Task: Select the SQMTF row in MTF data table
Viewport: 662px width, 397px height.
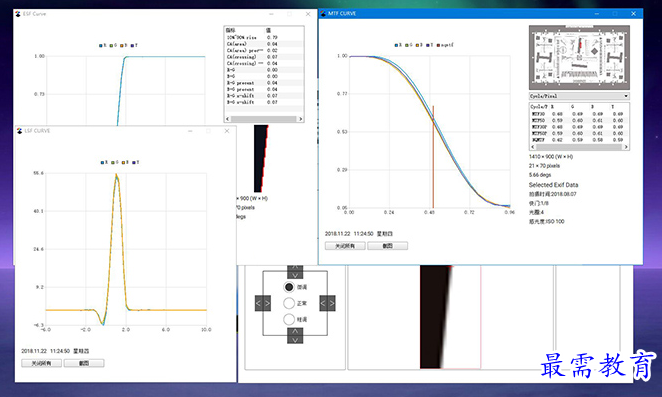Action: (x=579, y=140)
